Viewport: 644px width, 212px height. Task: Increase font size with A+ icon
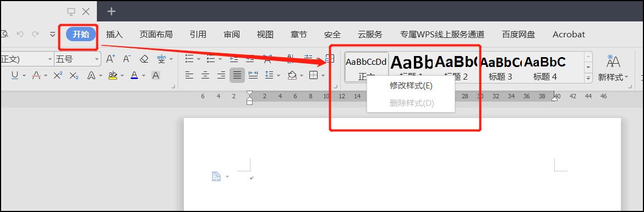coord(111,59)
